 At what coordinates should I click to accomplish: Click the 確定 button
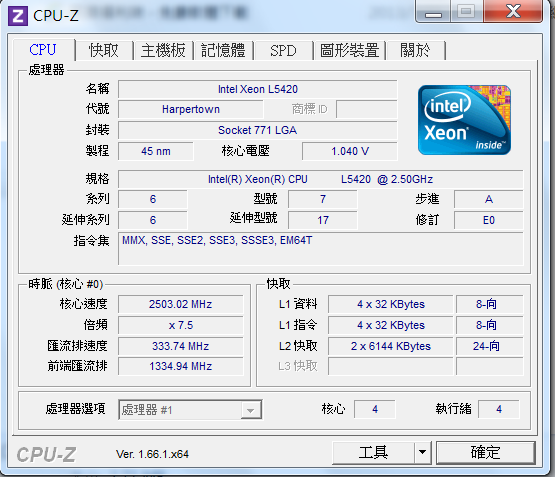[x=485, y=452]
